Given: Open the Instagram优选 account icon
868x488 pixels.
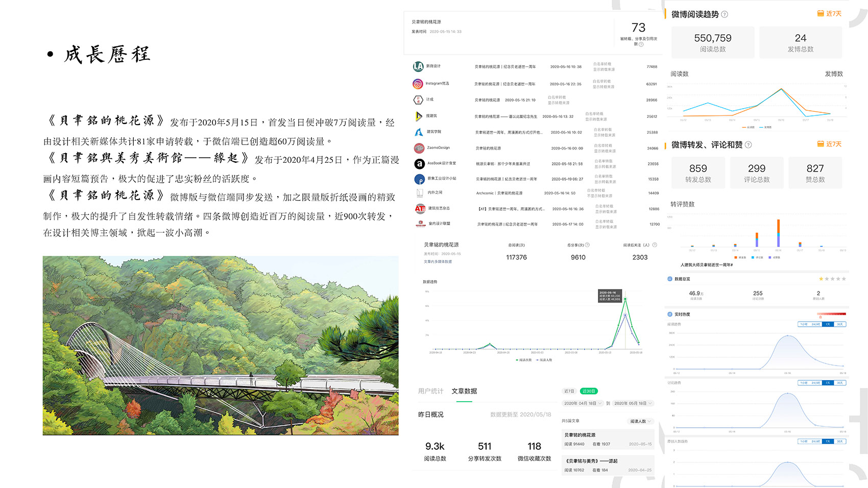Looking at the screenshot, I should point(418,84).
